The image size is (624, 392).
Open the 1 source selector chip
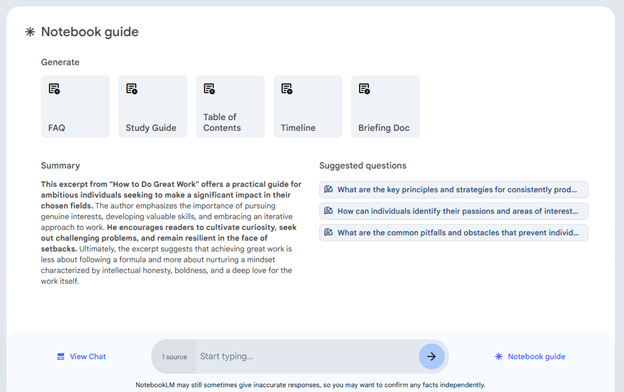click(x=174, y=357)
